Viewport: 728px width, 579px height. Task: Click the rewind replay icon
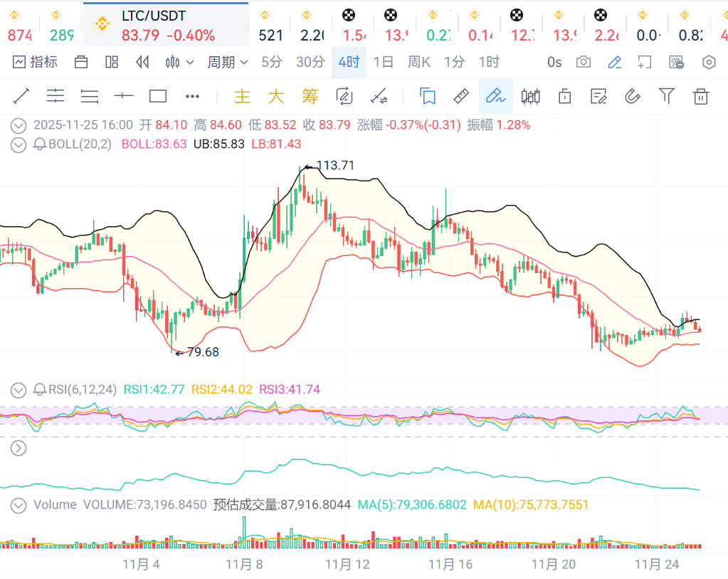[142, 63]
